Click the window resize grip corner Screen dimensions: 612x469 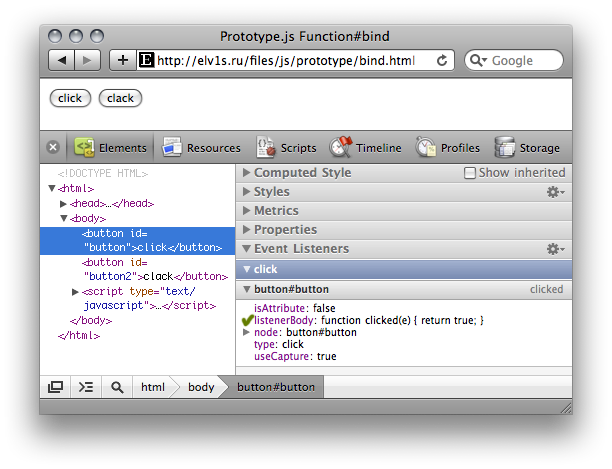pyautogui.click(x=566, y=408)
